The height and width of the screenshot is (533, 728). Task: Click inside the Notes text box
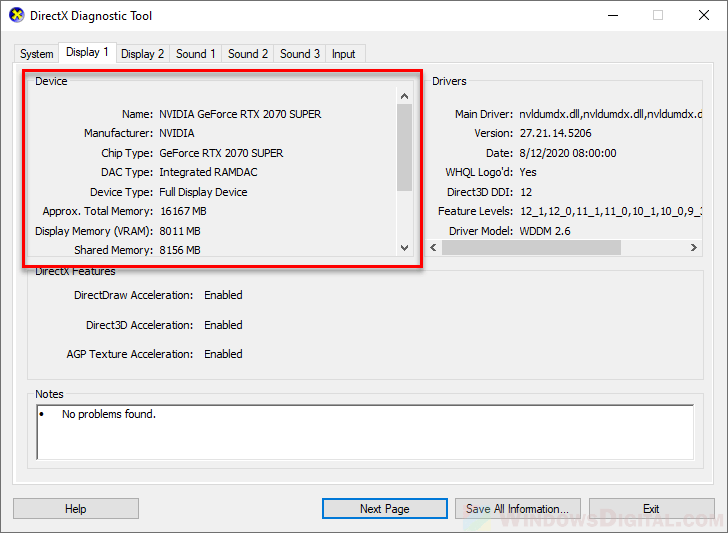pos(365,432)
